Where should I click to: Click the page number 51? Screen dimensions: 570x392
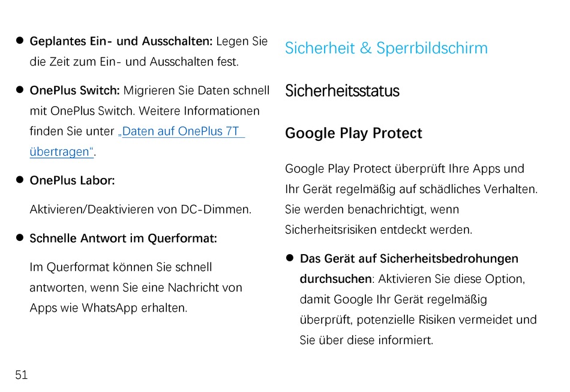click(22, 375)
